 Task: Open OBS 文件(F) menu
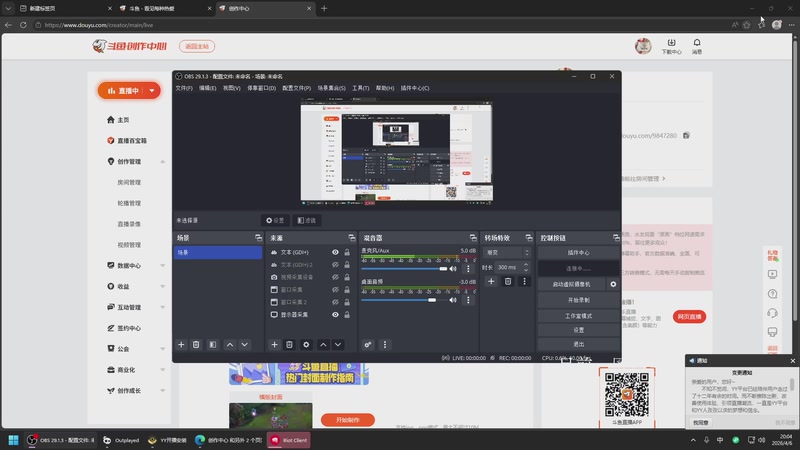click(184, 88)
